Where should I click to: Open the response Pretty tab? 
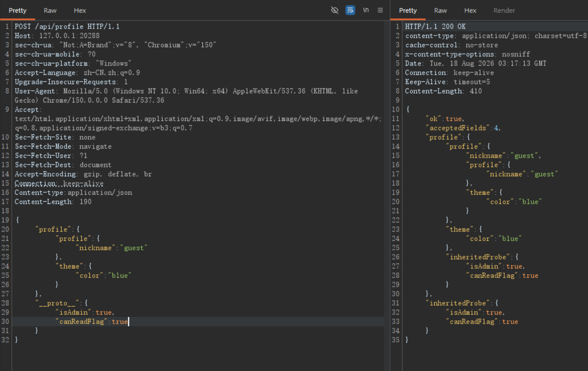click(x=408, y=10)
